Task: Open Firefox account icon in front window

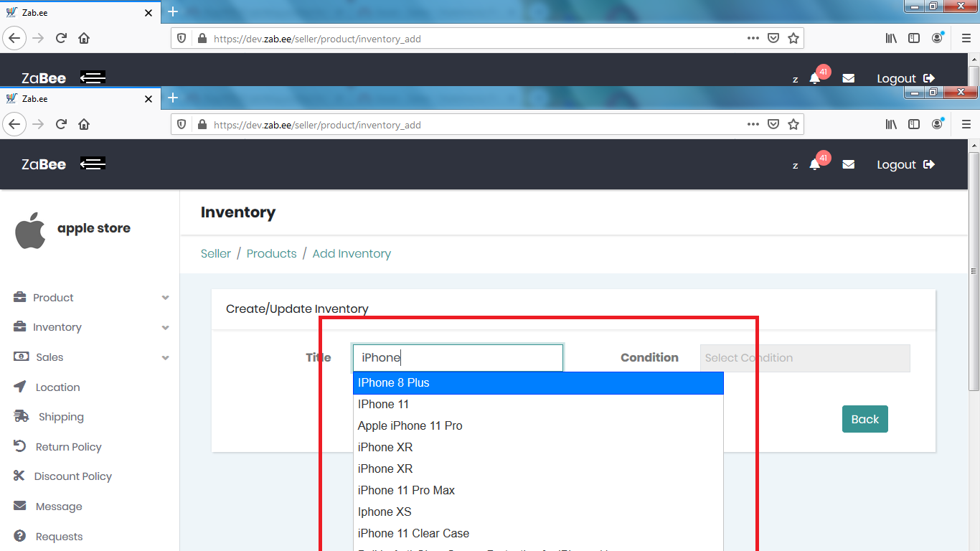Action: [937, 124]
